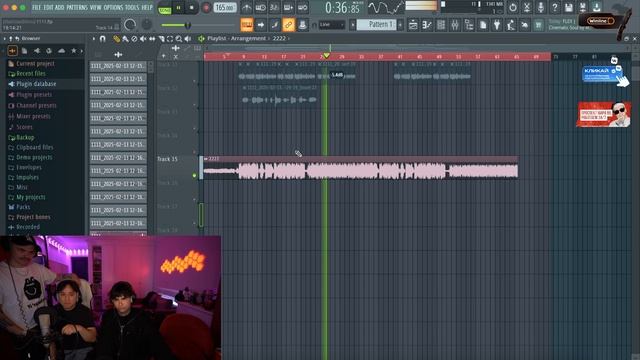The height and width of the screenshot is (360, 640).
Task: Click the playhead marker on timeline
Action: [326, 56]
